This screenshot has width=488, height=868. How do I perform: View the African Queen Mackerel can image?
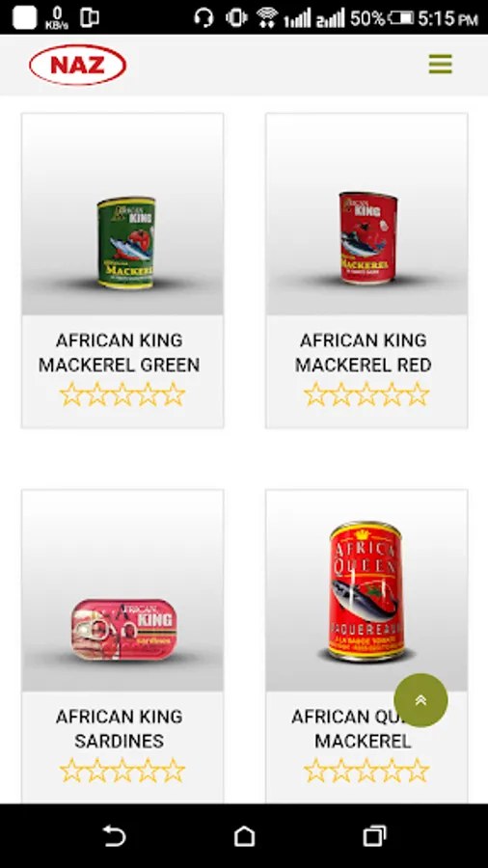point(366,590)
